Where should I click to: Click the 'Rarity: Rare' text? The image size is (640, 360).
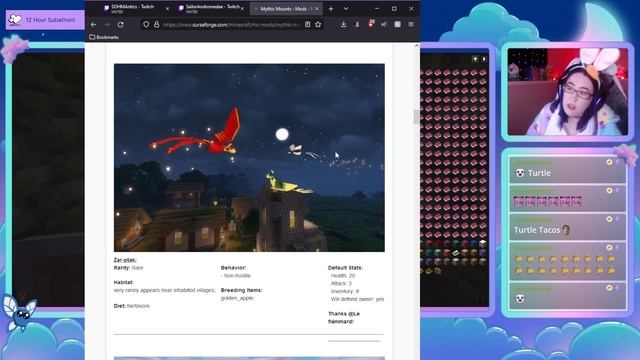click(128, 268)
